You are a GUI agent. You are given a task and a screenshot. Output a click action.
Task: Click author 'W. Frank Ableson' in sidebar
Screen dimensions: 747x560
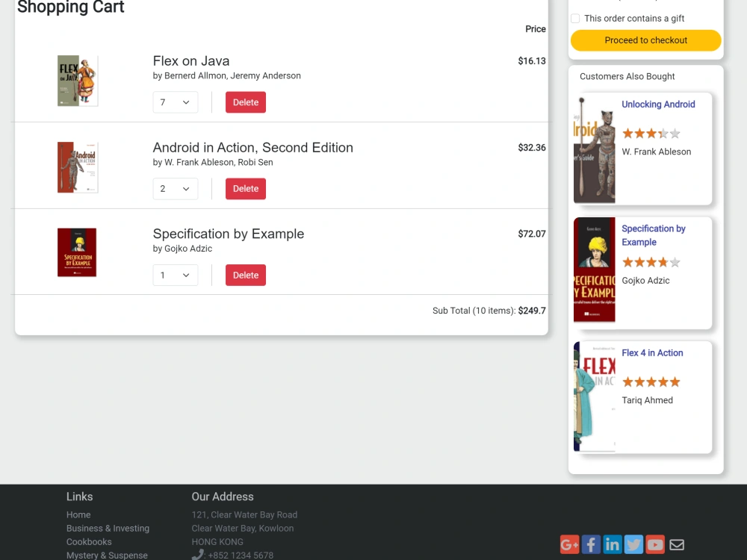(x=657, y=152)
